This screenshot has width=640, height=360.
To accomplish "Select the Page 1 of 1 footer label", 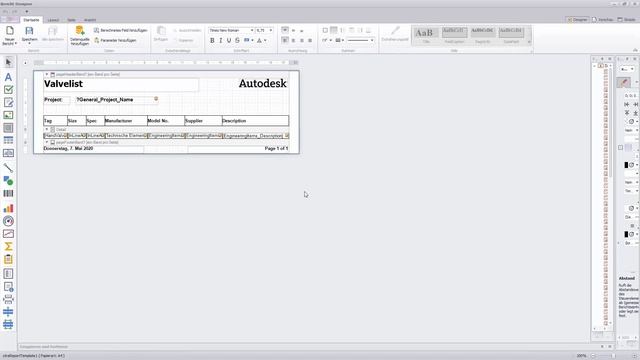I will pos(238,149).
